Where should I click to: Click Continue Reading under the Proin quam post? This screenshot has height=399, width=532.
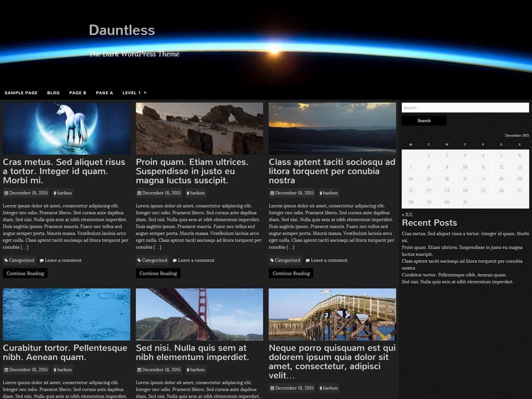point(158,274)
